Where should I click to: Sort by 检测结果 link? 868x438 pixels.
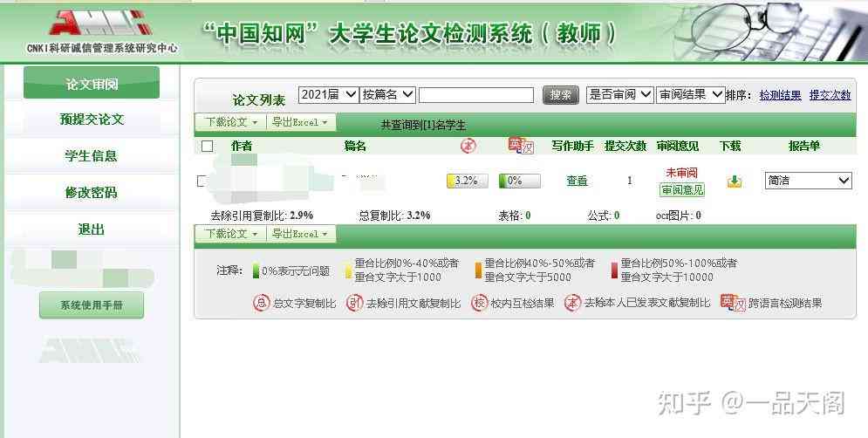coord(780,95)
